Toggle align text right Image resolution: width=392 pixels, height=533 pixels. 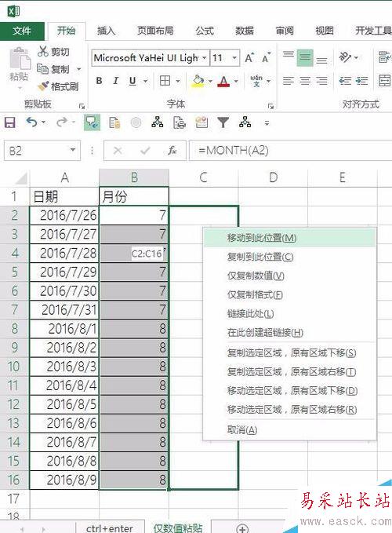coord(321,81)
